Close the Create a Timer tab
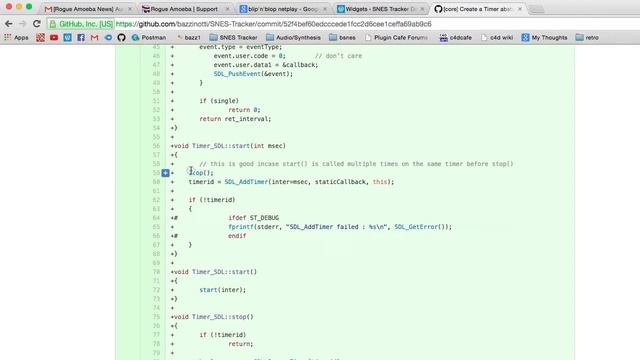This screenshot has width=640, height=360. coord(520,9)
